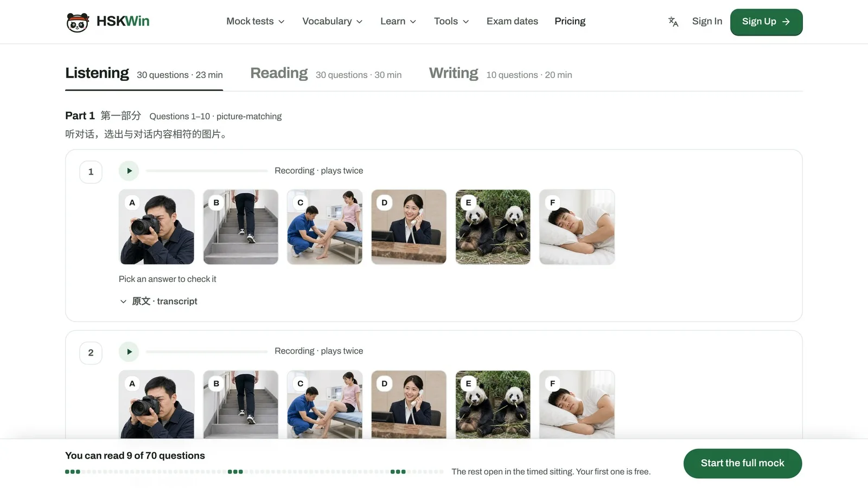Open the Pricing page
This screenshot has height=488, width=868.
[x=570, y=22]
